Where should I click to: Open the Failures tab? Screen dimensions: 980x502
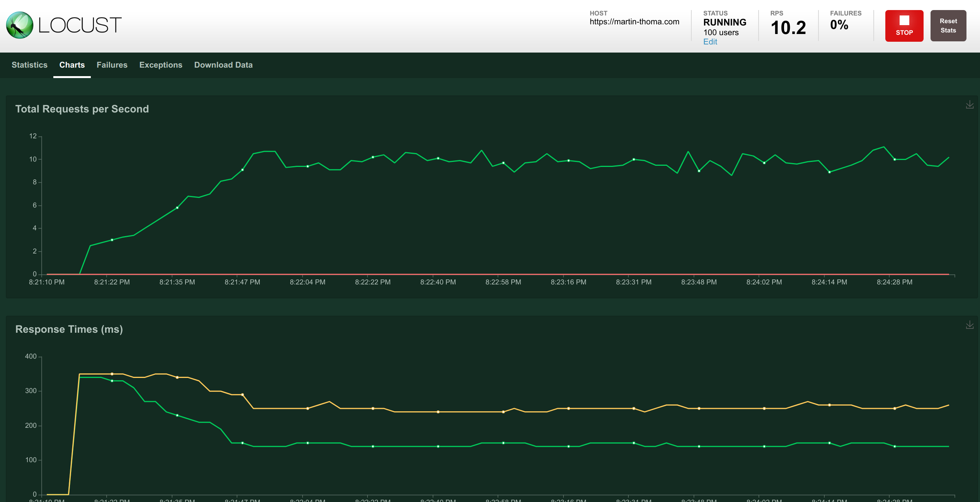112,65
